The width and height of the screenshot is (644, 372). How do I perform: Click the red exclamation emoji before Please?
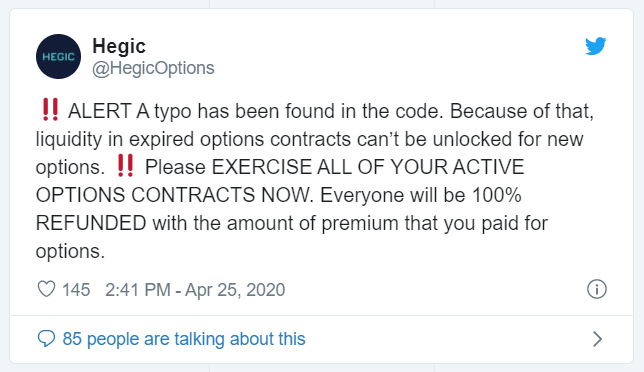tap(125, 165)
